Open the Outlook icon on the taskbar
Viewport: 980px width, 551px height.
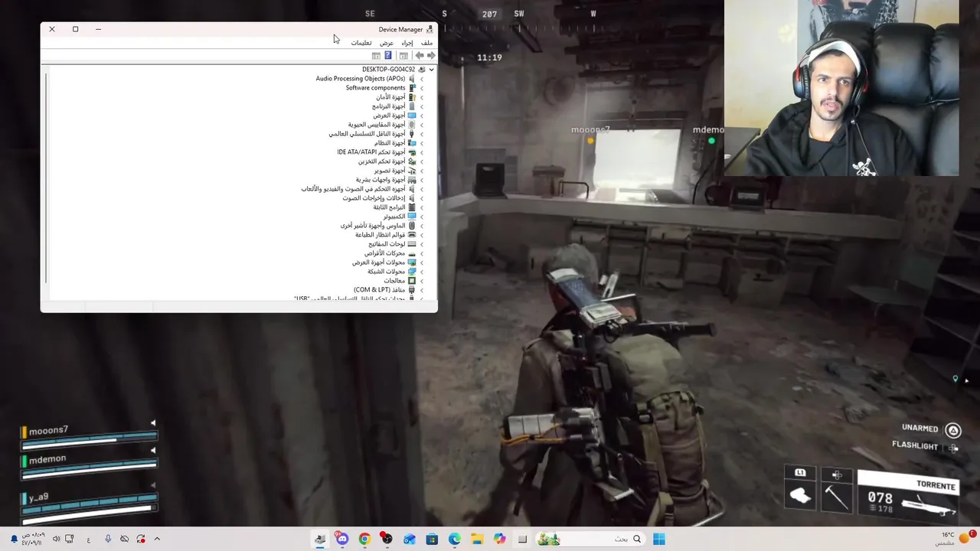(x=410, y=539)
